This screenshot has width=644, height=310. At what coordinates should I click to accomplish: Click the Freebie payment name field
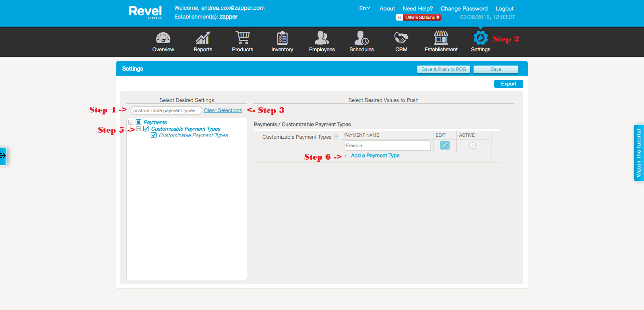point(387,146)
